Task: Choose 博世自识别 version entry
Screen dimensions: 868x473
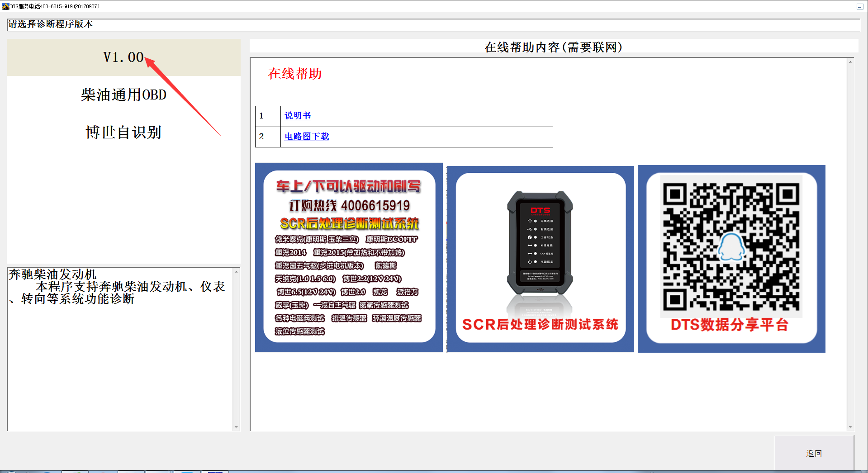Action: (x=123, y=132)
